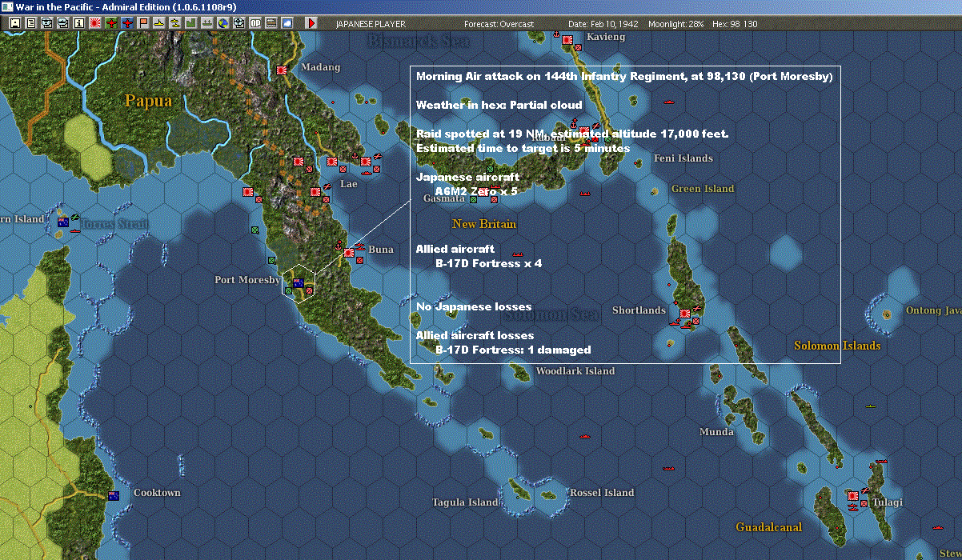Click the blue cloud weather toolbar icon
Screen dimensions: 962x560
[x=287, y=23]
